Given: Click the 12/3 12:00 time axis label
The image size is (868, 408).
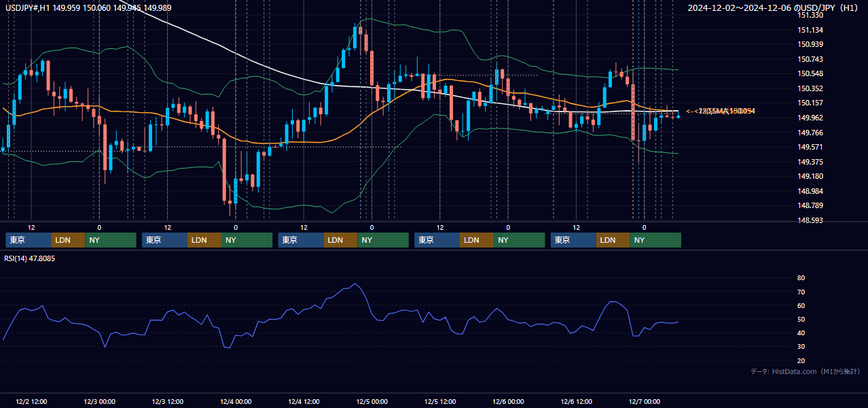Looking at the screenshot, I should 167,402.
